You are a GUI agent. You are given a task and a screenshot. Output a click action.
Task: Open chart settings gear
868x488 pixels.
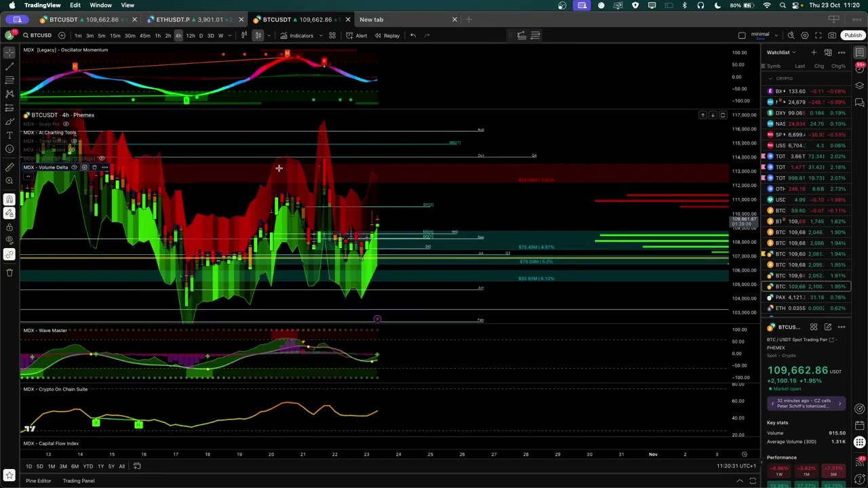pos(805,35)
